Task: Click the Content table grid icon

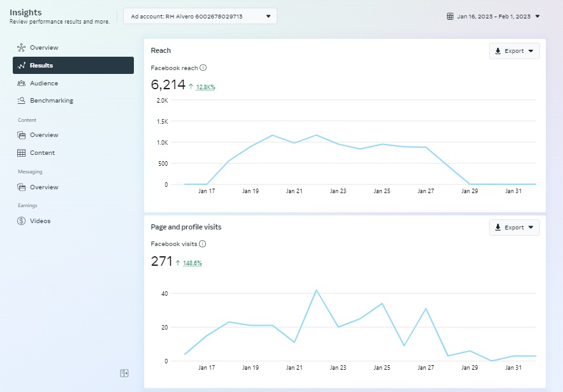Action: coord(21,153)
